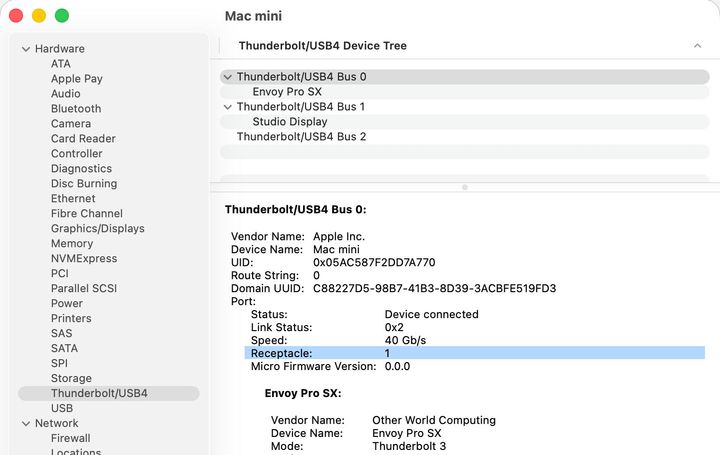Click the Route String value 0
720x455 pixels.
(316, 275)
